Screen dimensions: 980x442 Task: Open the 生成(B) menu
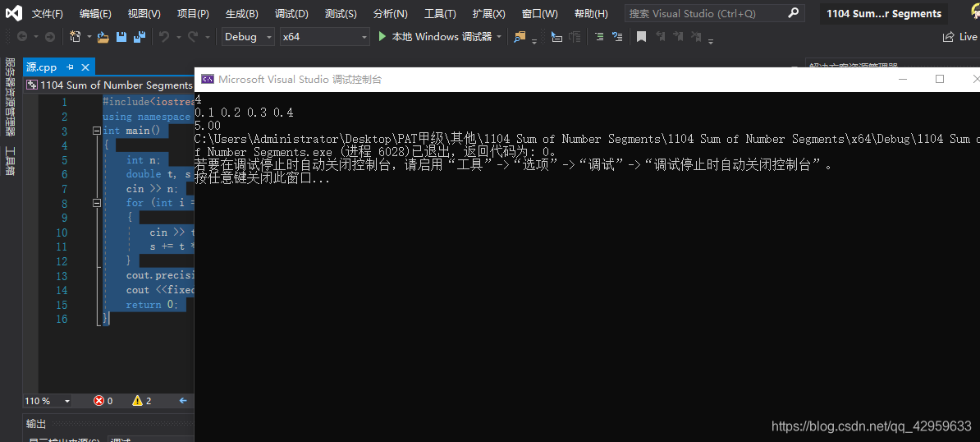(x=242, y=14)
